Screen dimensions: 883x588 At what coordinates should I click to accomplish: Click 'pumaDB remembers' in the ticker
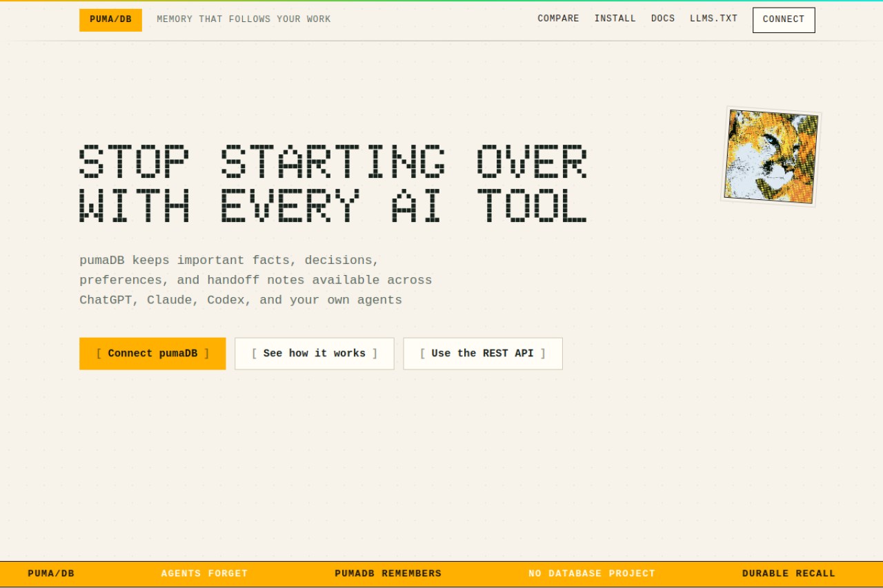[x=388, y=574]
